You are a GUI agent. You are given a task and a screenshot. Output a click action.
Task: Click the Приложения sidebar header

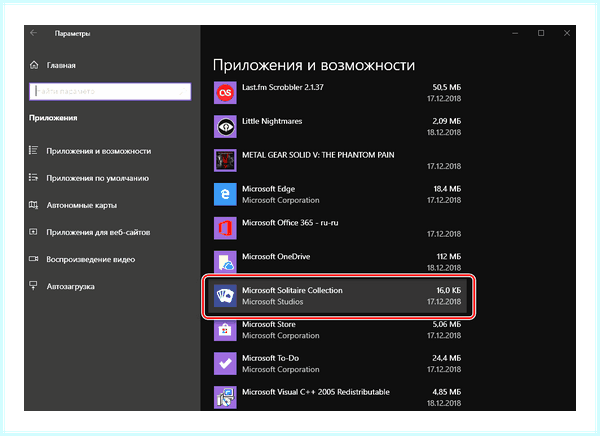[53, 118]
